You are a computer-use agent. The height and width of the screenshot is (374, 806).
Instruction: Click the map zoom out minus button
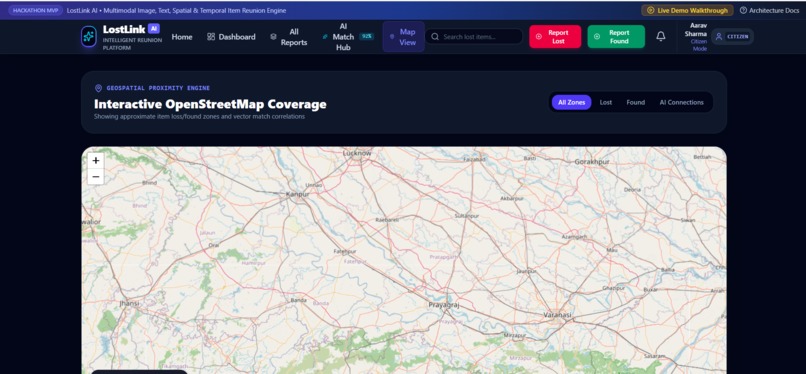click(96, 177)
